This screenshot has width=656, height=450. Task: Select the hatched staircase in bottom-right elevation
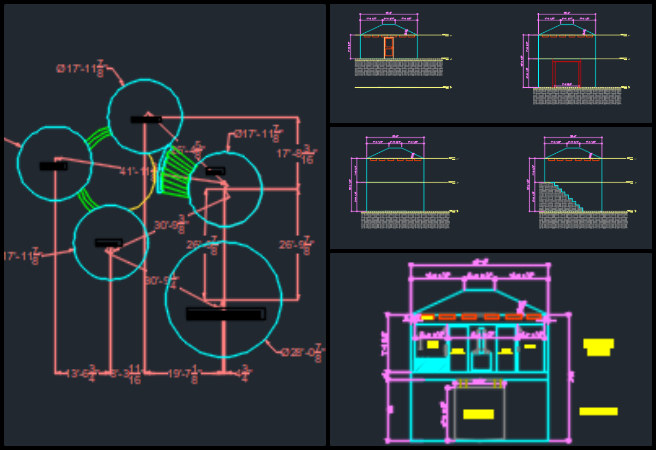[x=560, y=197]
